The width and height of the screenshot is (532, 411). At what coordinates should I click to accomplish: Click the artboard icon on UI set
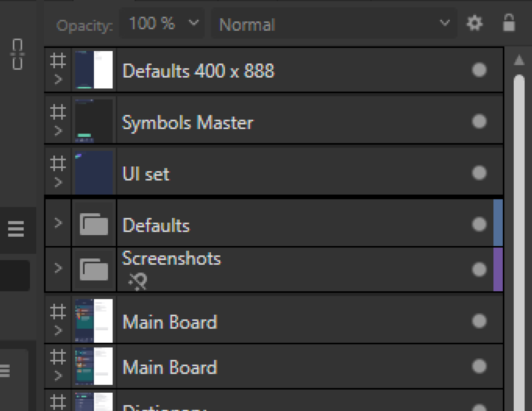pyautogui.click(x=58, y=164)
